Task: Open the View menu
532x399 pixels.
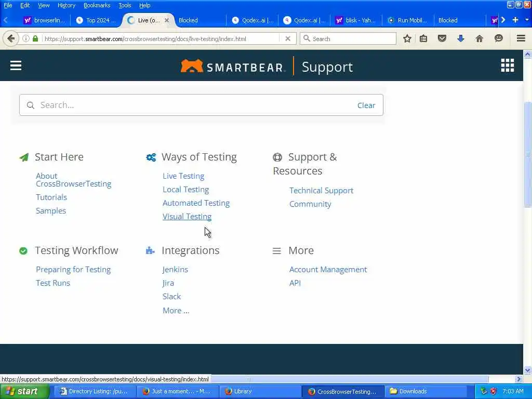Action: (44, 5)
